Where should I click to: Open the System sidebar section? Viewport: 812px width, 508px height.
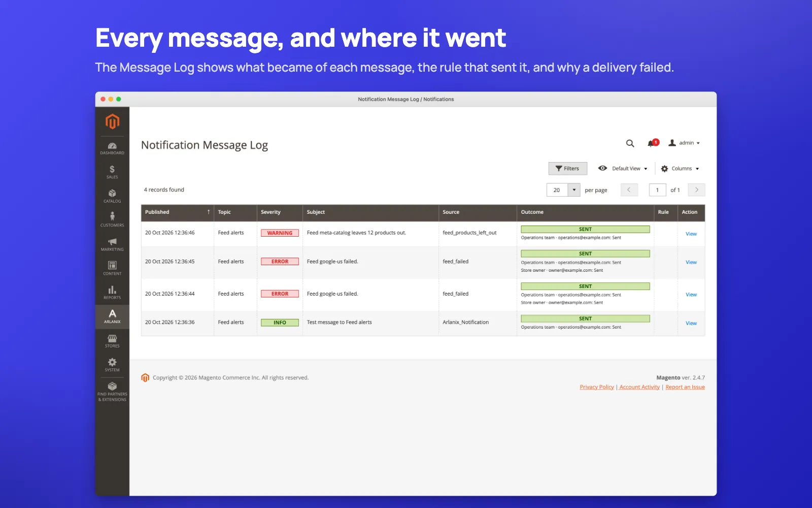click(112, 365)
